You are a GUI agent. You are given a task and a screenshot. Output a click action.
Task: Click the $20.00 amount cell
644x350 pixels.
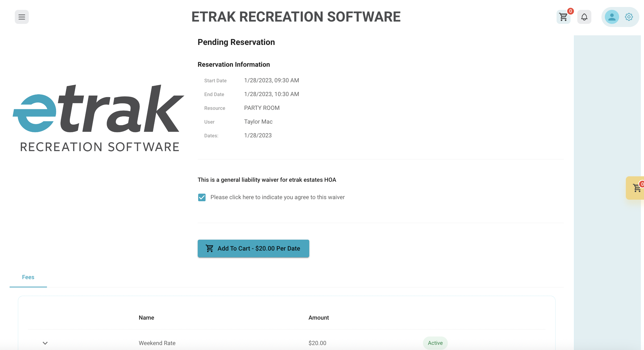pos(317,343)
